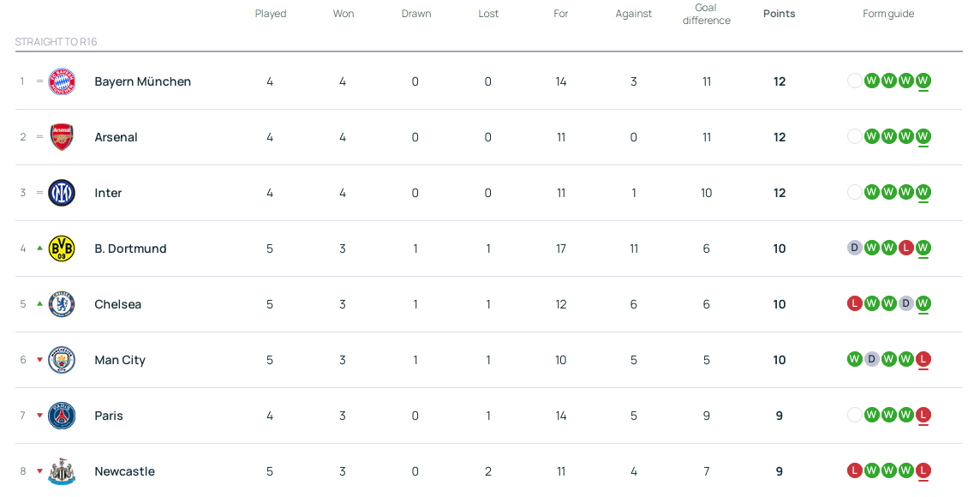
Task: Click Man City's red down position arrow
Action: (39, 360)
